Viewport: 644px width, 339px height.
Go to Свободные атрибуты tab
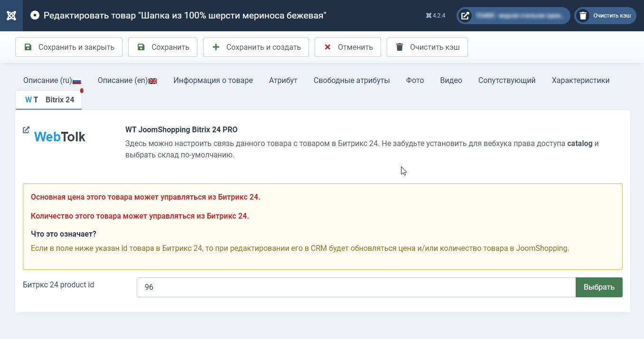(x=352, y=81)
